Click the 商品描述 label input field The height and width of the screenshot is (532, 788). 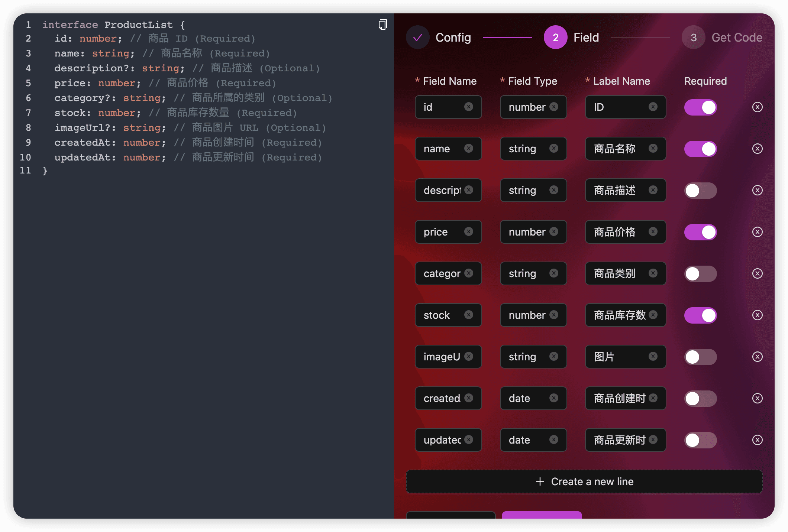point(617,190)
